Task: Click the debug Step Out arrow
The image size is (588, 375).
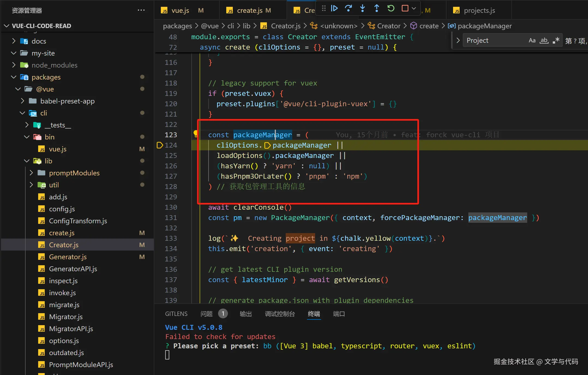Action: (377, 8)
